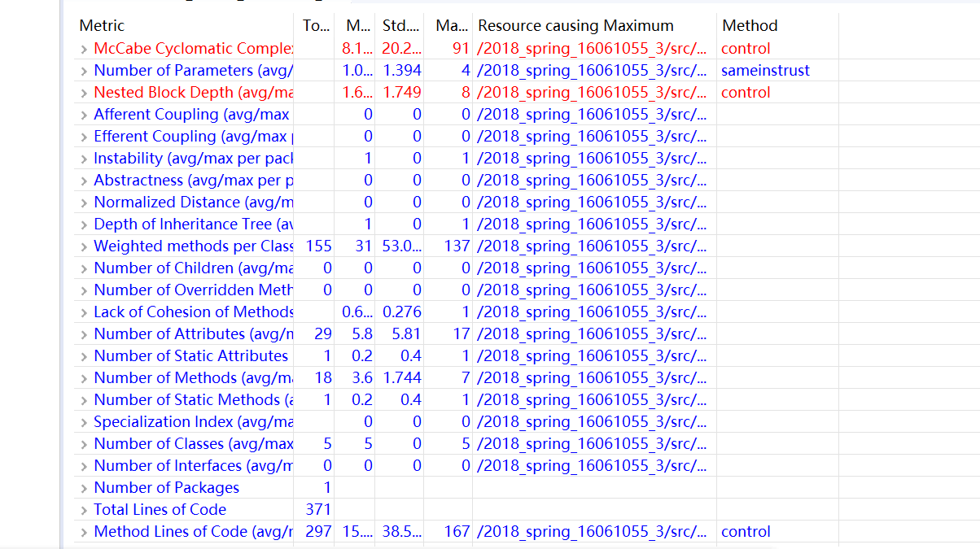Expand the McCabe Cyclomatic Complexity row
Image resolution: width=980 pixels, height=549 pixels.
(x=84, y=49)
